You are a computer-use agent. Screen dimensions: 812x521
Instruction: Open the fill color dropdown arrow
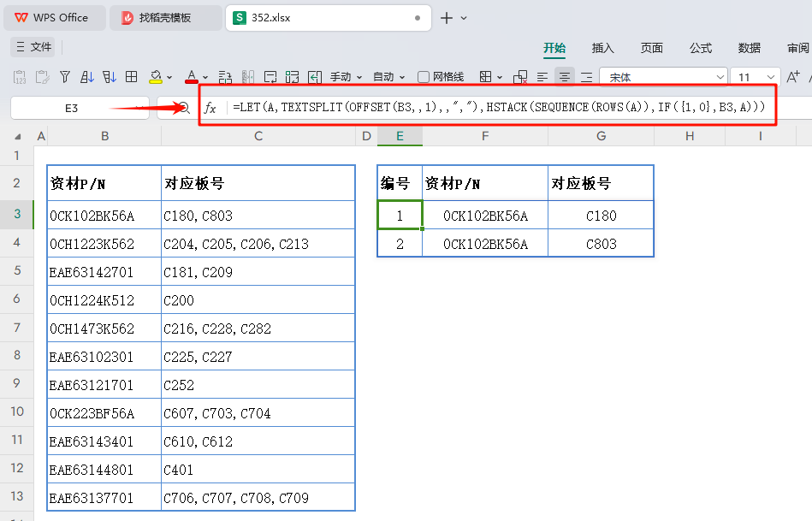pyautogui.click(x=169, y=78)
